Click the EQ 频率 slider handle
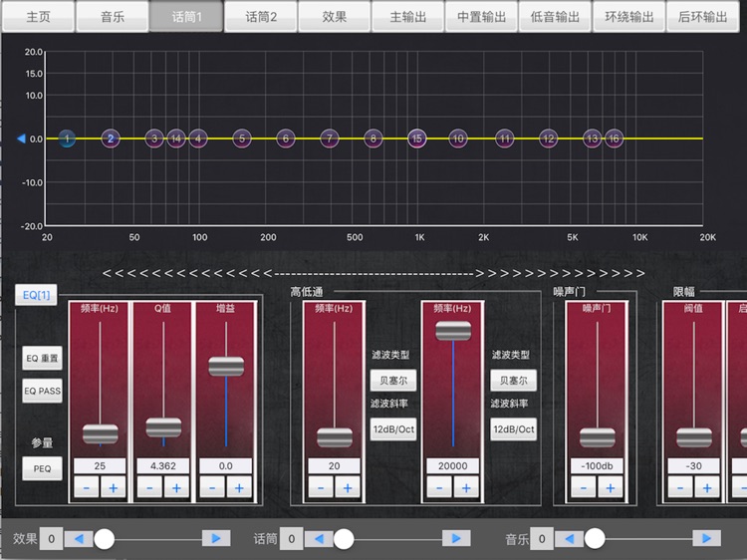The image size is (747, 560). click(x=100, y=434)
